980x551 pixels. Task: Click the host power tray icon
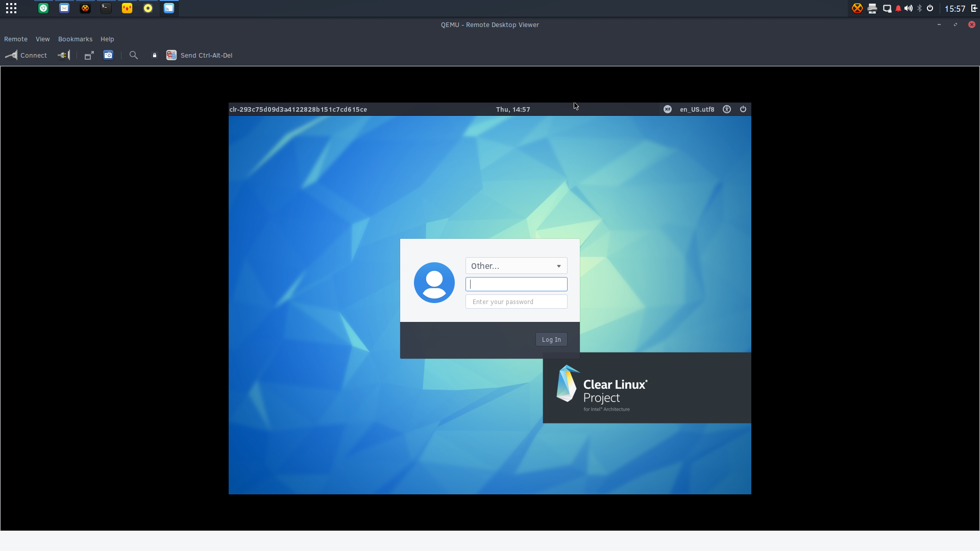point(930,8)
